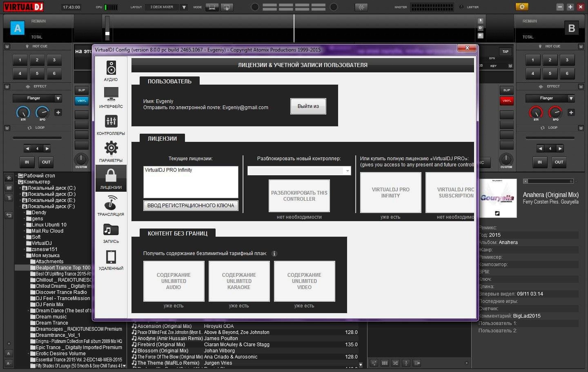Viewport: 588px width, 372px height.
Task: Select the Licenses padlock section
Action: [111, 179]
